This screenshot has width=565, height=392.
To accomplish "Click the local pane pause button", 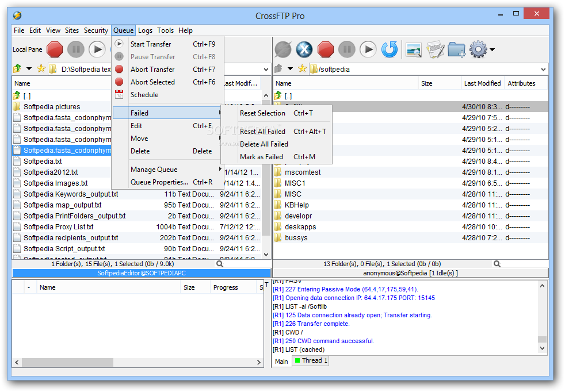I will click(x=76, y=49).
